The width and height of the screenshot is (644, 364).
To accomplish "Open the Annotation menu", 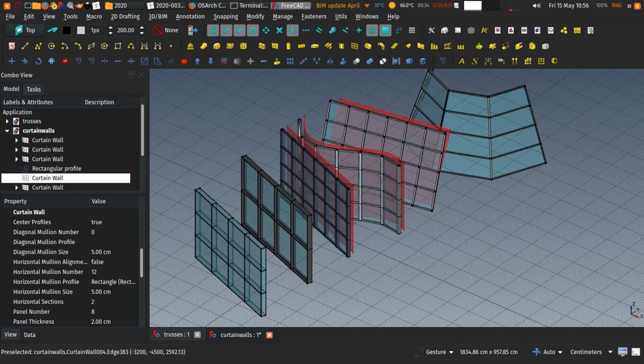I will 190,16.
